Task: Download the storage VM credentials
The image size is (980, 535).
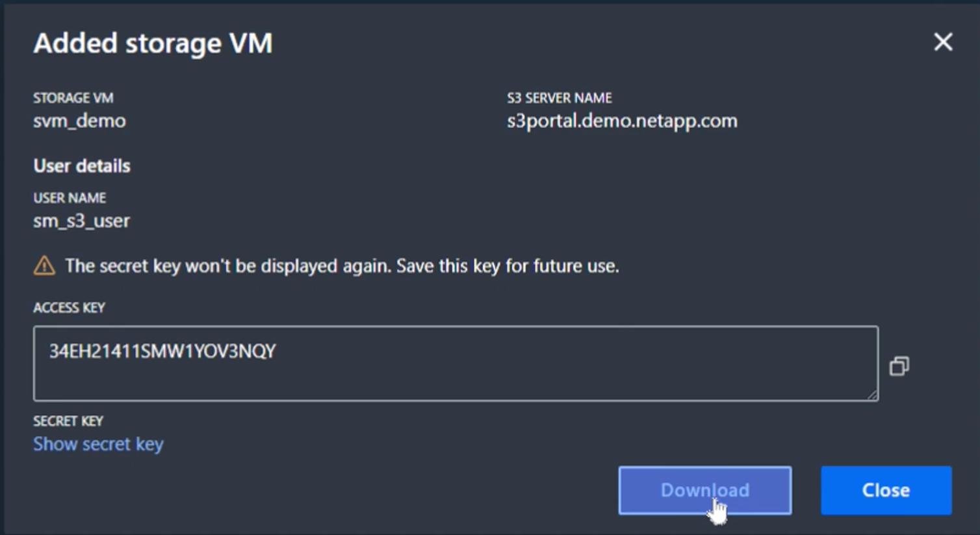Action: pos(704,490)
